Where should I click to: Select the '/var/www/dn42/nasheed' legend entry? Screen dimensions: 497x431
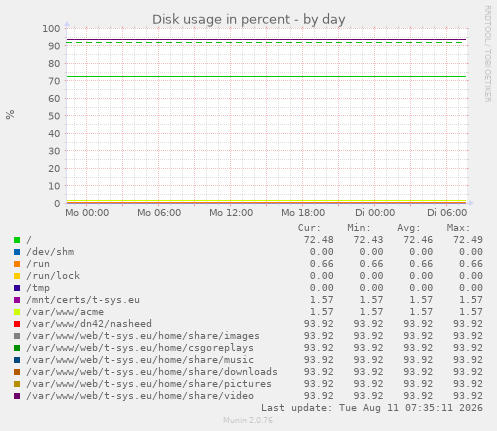point(89,324)
